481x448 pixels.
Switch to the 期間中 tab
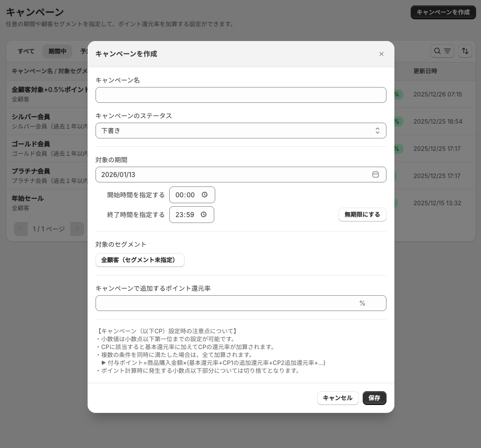[57, 51]
